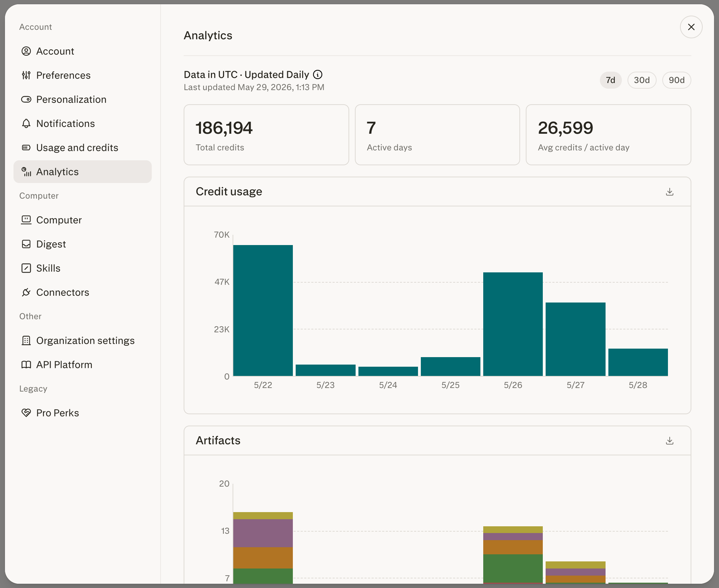Screen dimensions: 719x588
Task: Click the 5/27 credit usage bar
Action: (575, 339)
